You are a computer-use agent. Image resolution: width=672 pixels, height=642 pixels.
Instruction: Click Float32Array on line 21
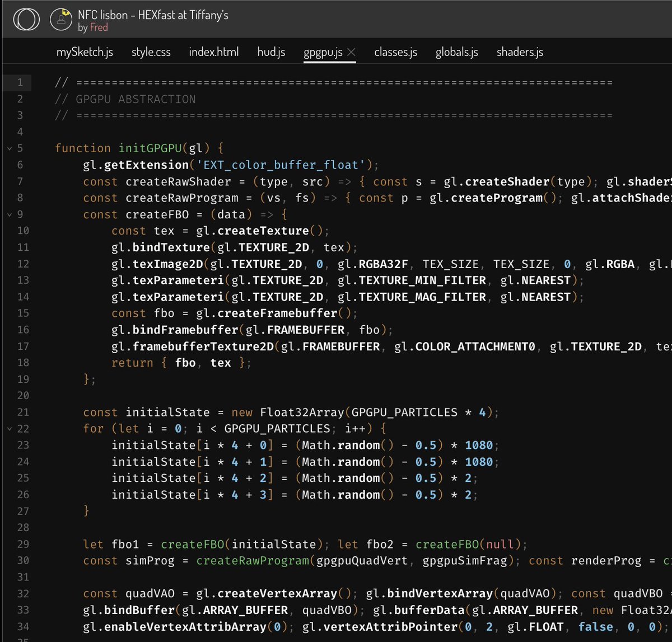coord(302,413)
